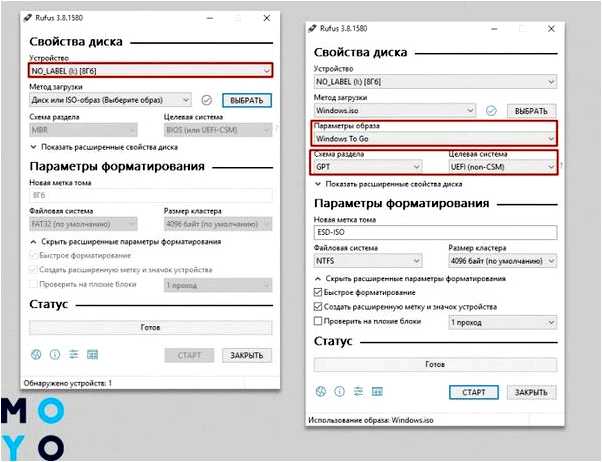Click MBR partition scheme dropdown in left window
The image size is (602, 462).
pos(83,130)
